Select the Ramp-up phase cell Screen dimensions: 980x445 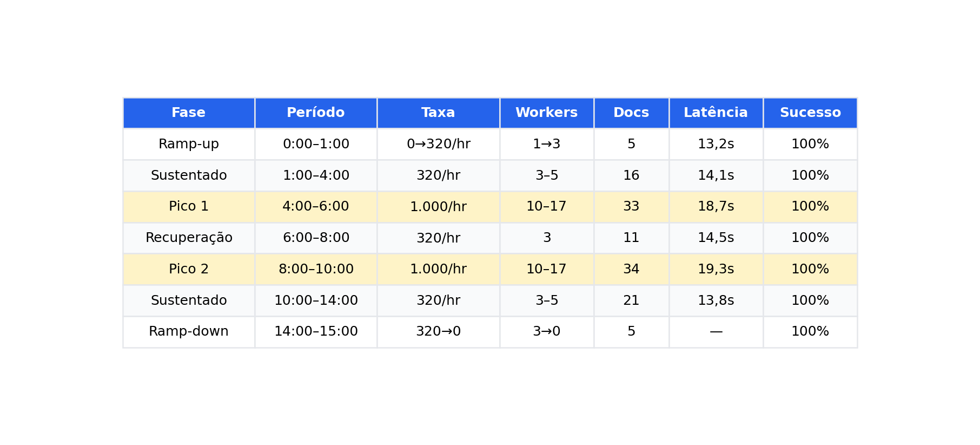tap(189, 144)
